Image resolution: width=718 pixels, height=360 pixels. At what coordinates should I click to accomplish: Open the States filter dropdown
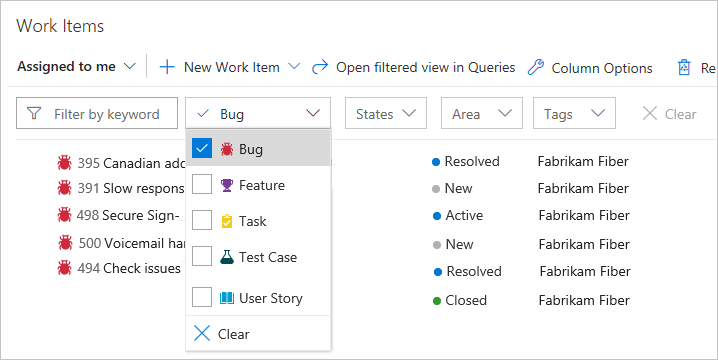[x=386, y=113]
